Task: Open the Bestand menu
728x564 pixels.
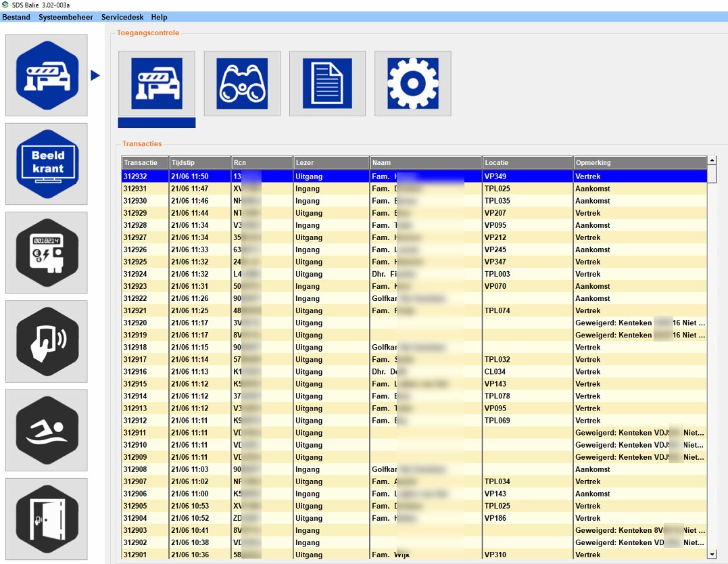Action: 16,17
